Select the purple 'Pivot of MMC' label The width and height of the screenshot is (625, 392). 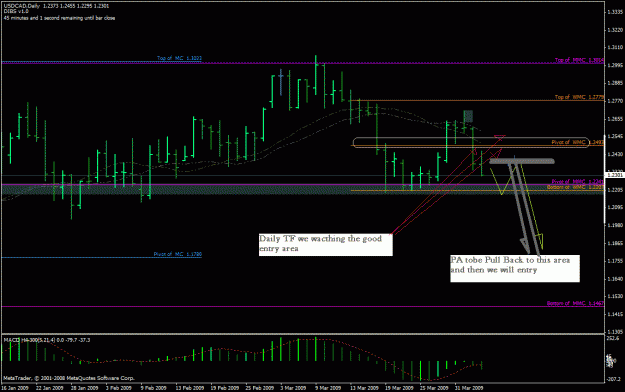click(x=578, y=181)
